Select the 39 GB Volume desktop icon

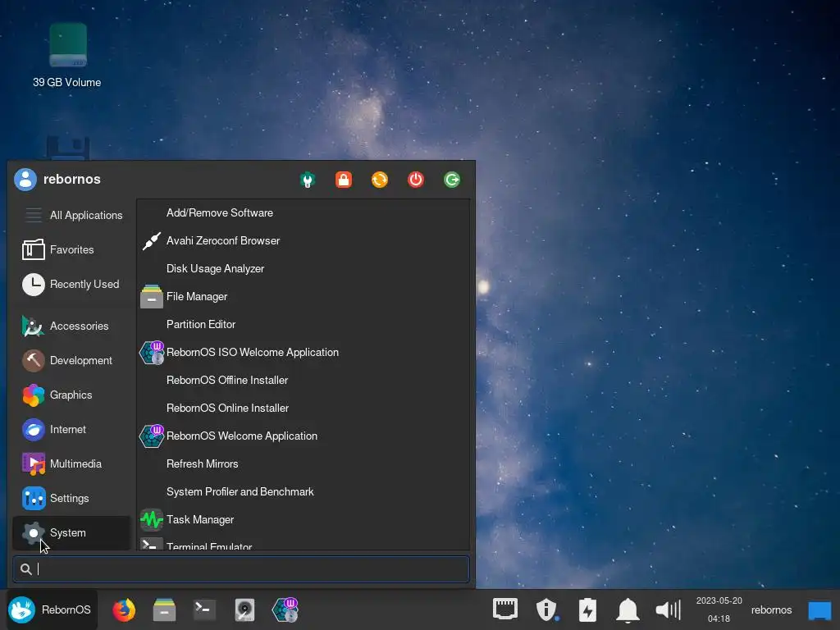click(x=67, y=55)
